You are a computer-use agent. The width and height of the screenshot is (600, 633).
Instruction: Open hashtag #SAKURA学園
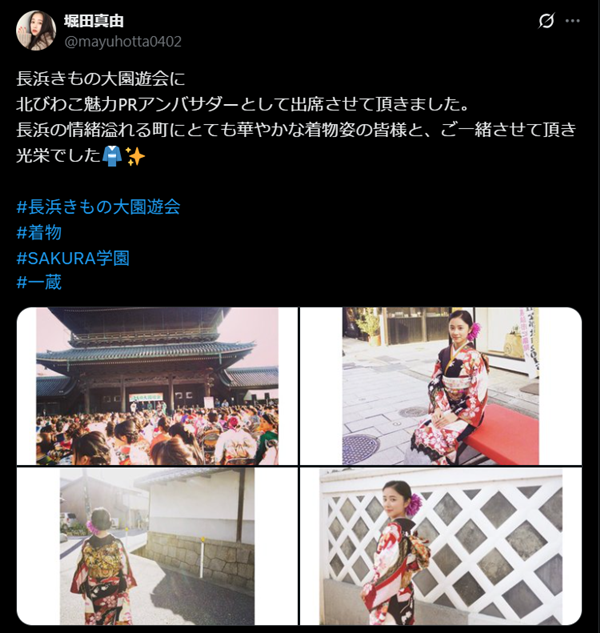click(73, 258)
